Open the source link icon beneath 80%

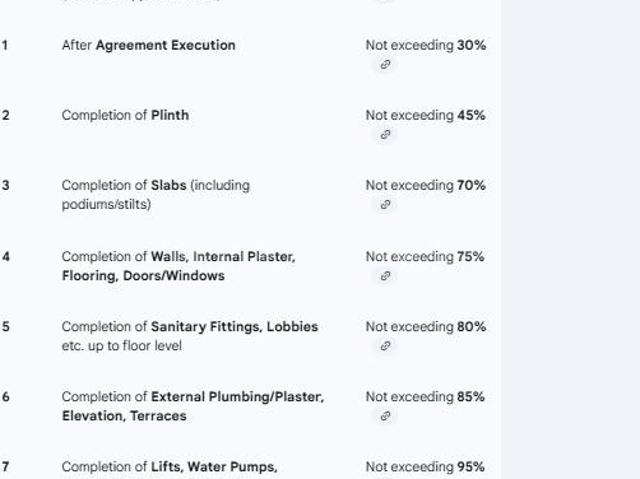[385, 346]
